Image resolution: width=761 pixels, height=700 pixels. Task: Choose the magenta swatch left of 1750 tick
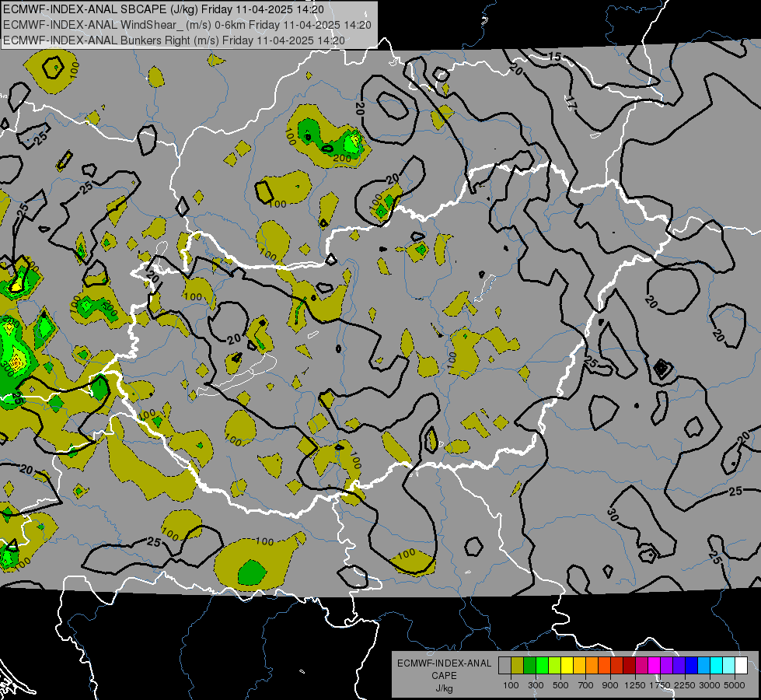point(655,666)
